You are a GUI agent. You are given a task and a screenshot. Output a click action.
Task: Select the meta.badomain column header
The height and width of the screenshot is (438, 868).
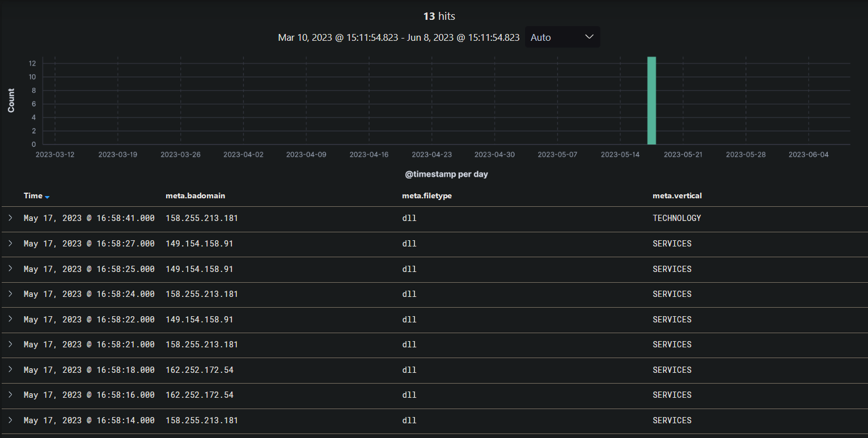(195, 195)
